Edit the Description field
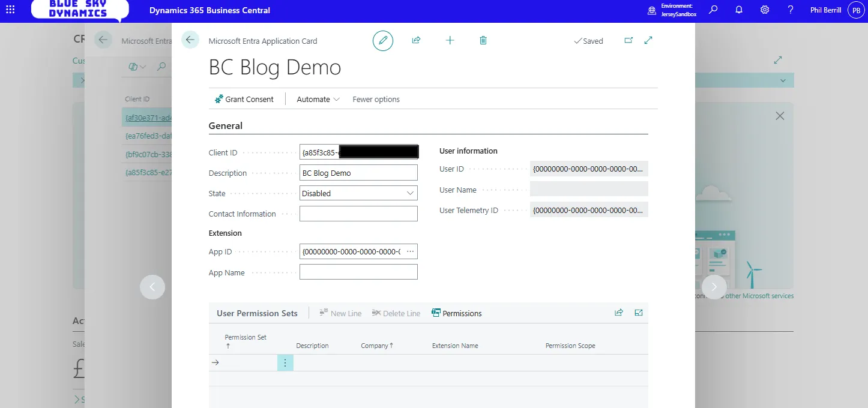 tap(358, 173)
